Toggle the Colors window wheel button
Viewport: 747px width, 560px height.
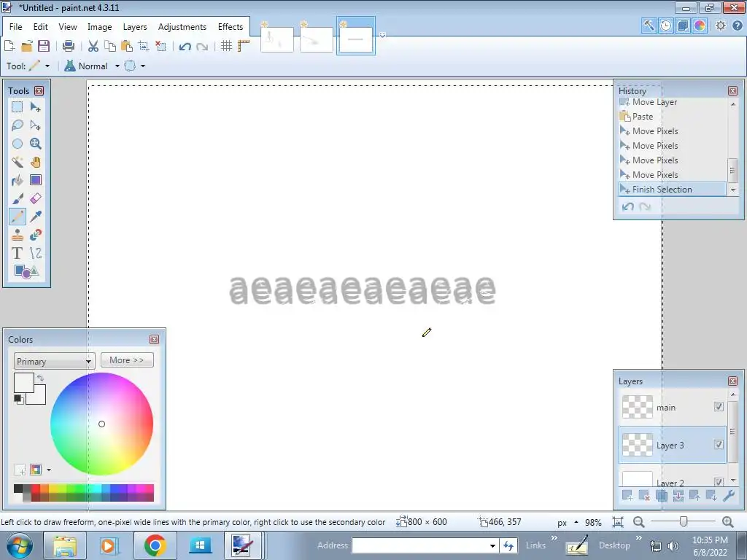pos(700,26)
